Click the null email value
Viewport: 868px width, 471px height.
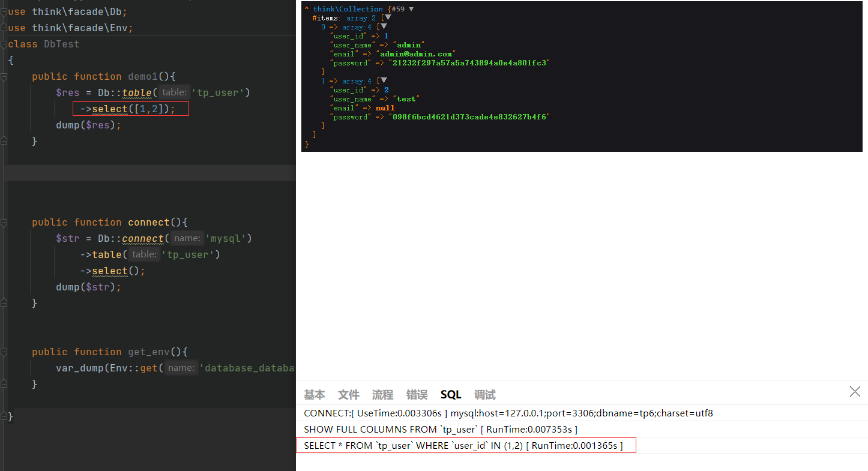pyautogui.click(x=385, y=108)
